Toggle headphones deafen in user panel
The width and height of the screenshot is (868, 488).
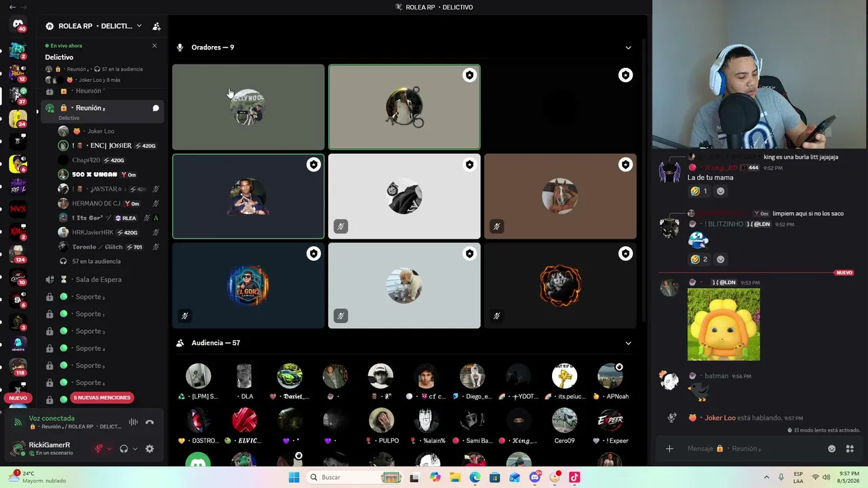point(123,449)
